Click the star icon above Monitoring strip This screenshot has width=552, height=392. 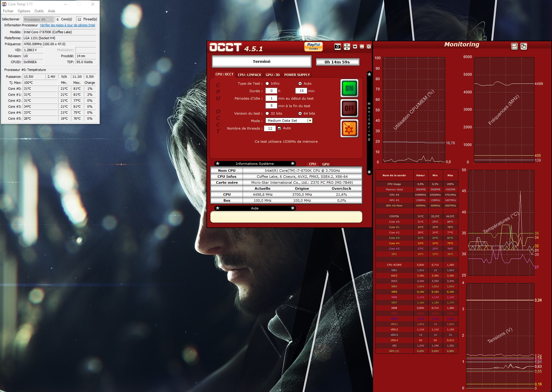tap(369, 74)
